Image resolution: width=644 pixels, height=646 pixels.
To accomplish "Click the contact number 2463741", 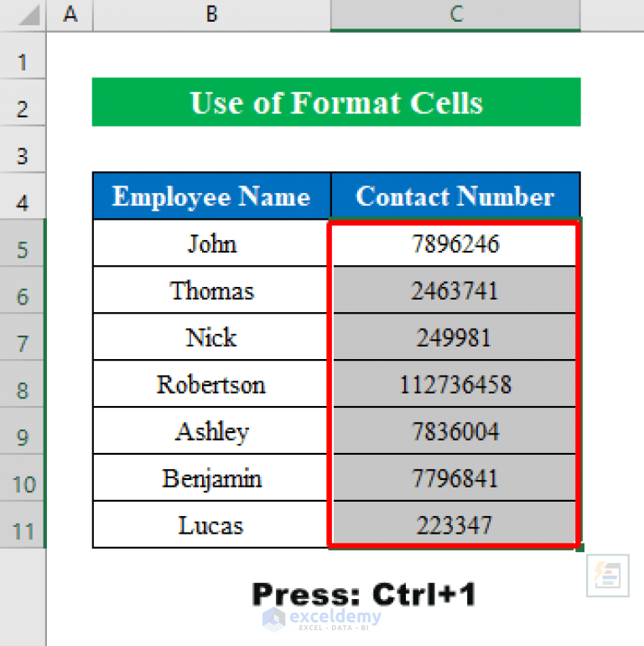I will [x=456, y=290].
